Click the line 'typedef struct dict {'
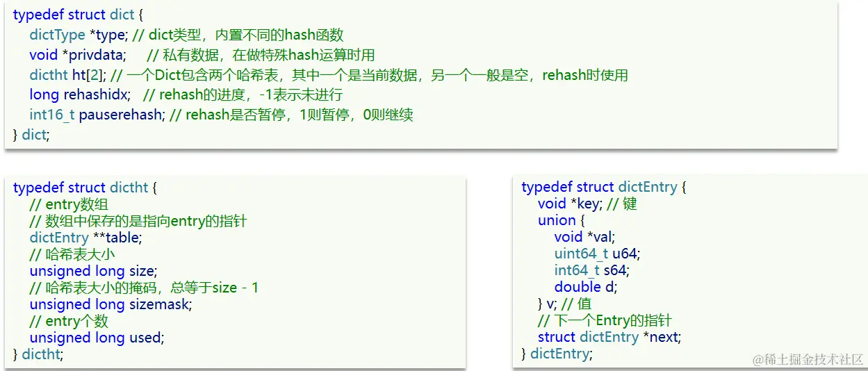This screenshot has height=371, width=868. point(77,15)
